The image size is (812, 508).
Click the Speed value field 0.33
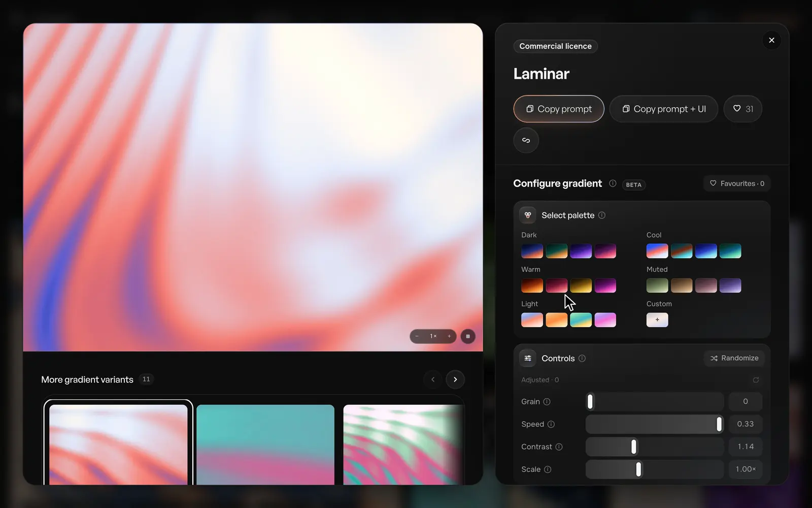(x=746, y=424)
